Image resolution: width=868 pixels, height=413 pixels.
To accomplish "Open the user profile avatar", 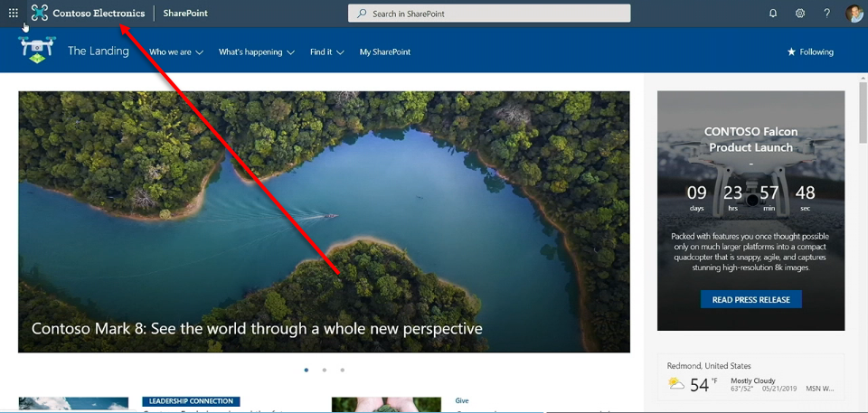I will tap(854, 14).
